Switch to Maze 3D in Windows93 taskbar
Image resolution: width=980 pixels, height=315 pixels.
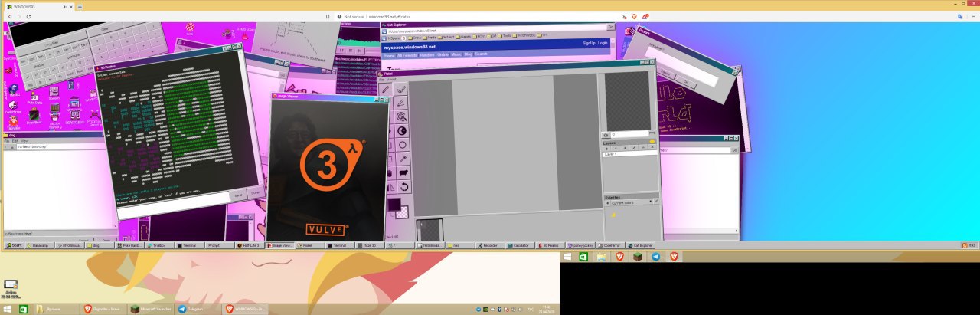point(371,245)
